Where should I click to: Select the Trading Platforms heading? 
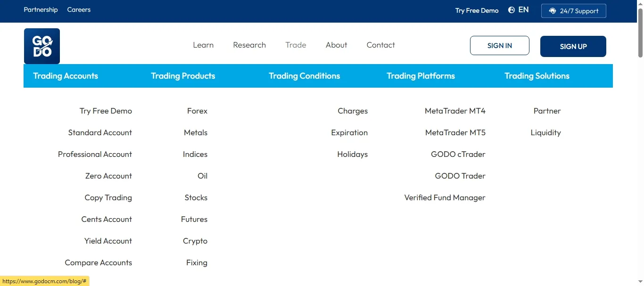tap(421, 76)
